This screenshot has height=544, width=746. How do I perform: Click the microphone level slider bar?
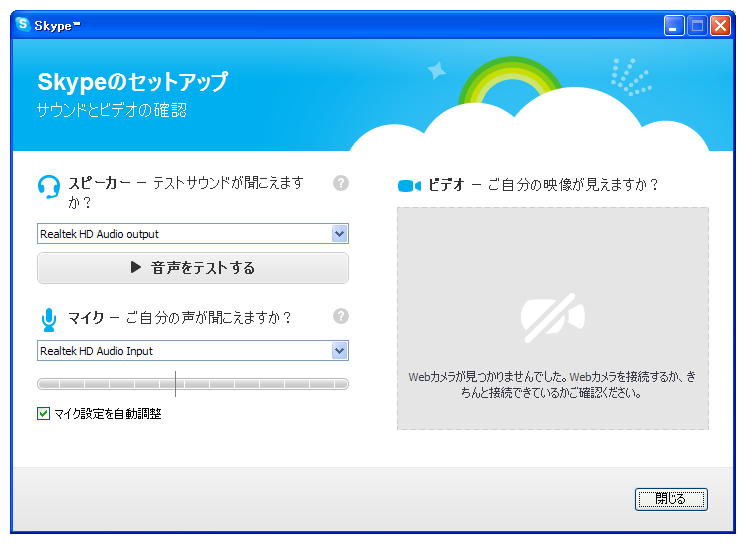[x=192, y=384]
